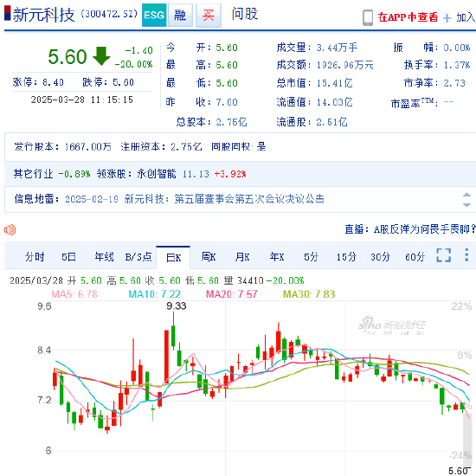Image resolution: width=476 pixels, height=476 pixels.
Task: Click the 总股本 2.75亿 value
Action: click(231, 122)
